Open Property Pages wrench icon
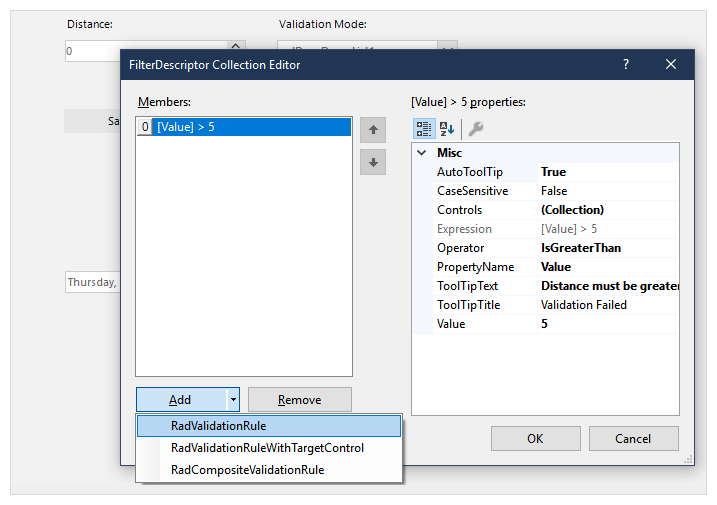Screen dimensions: 717x505 point(476,129)
